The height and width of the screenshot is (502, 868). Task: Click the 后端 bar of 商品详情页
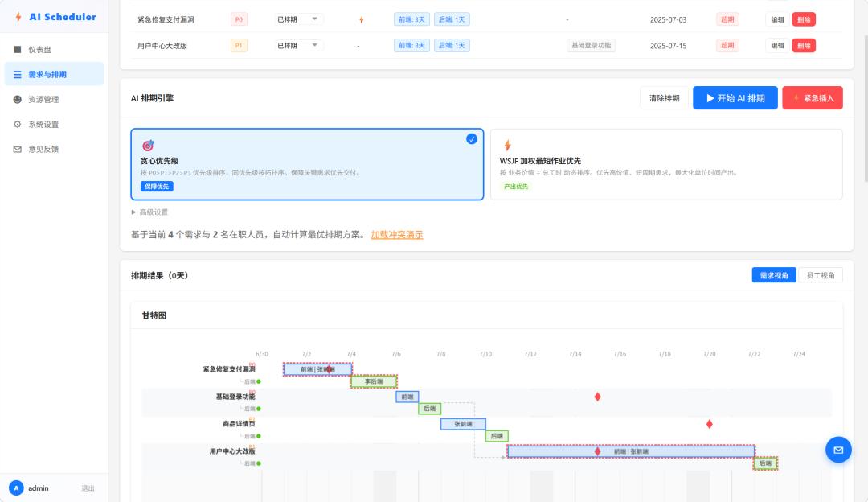click(x=497, y=436)
